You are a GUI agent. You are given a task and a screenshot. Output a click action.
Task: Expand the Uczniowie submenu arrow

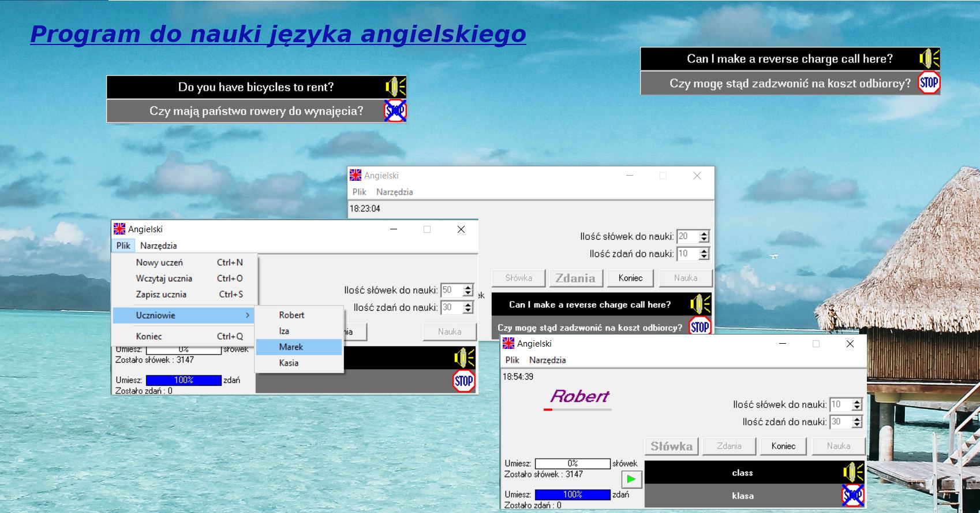248,315
